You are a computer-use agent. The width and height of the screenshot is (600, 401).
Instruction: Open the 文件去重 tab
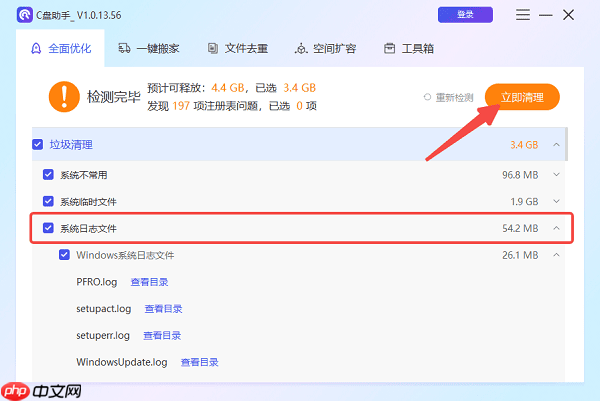238,49
